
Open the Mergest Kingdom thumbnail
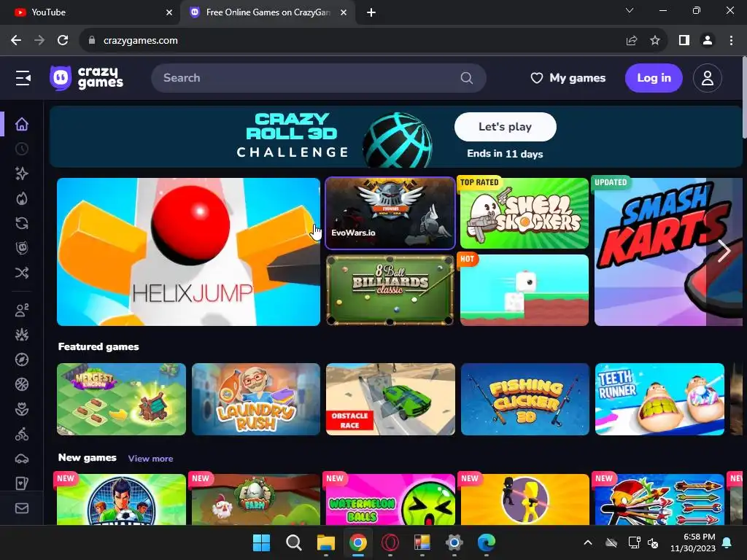click(122, 399)
